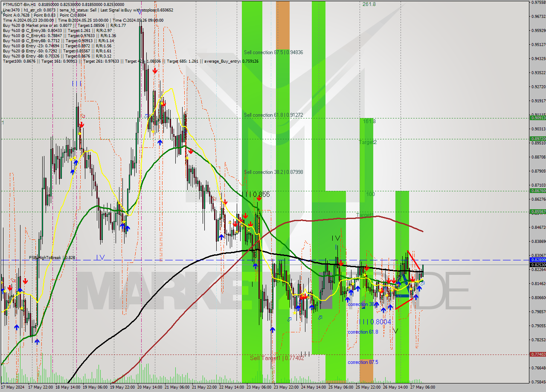
Task: Select 'Sell correction 61.8 | 0.91272' label
Action: tap(273, 115)
